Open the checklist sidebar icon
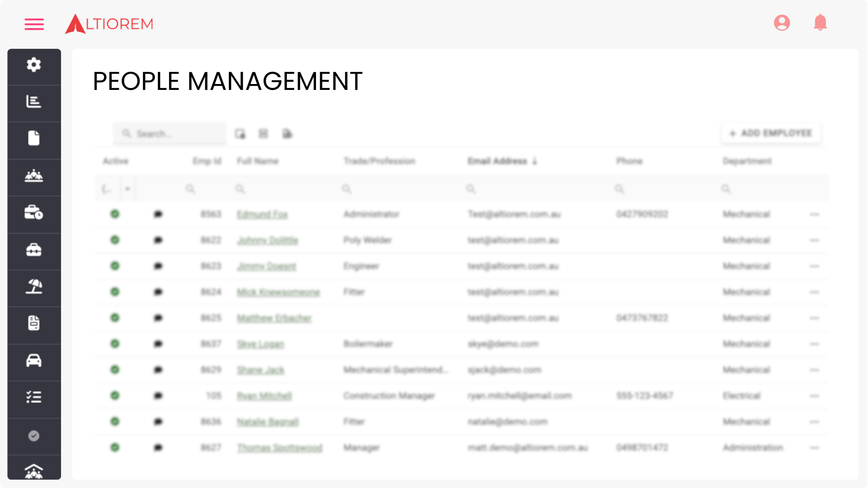Image resolution: width=868 pixels, height=488 pixels. 34,398
